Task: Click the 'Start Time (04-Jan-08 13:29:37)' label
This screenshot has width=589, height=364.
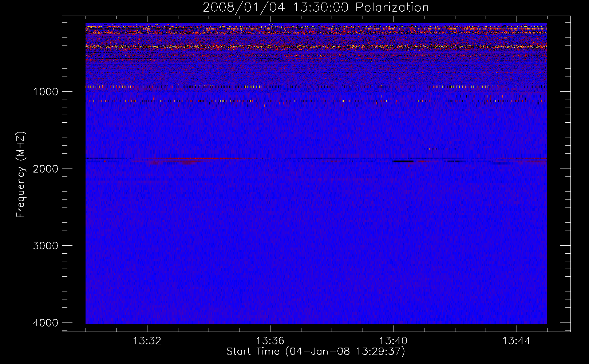Action: (x=316, y=352)
